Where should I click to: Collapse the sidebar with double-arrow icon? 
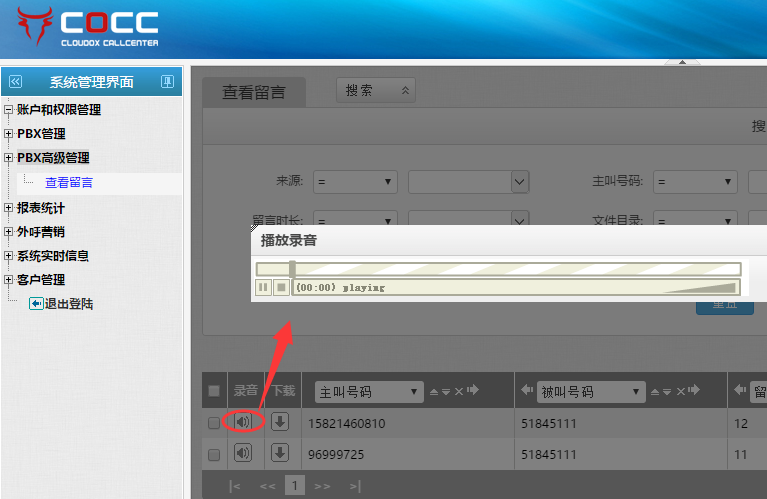(x=15, y=82)
